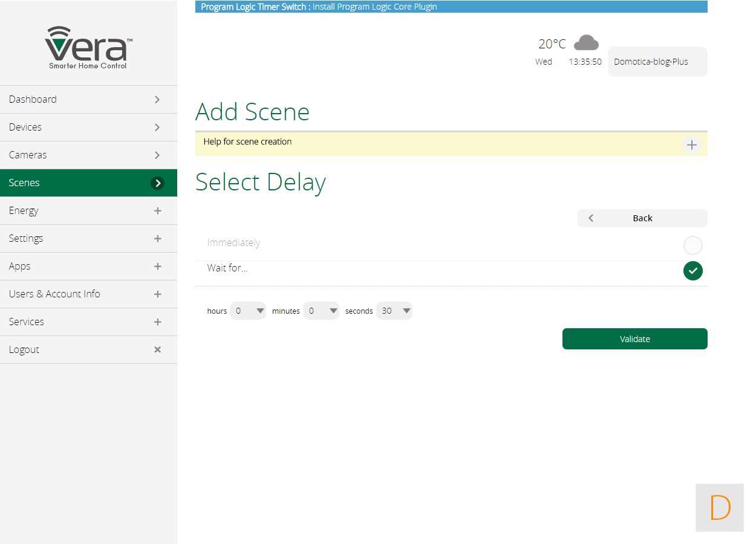Click the chevron icon next to Cameras
The image size is (756, 544).
[x=157, y=155]
